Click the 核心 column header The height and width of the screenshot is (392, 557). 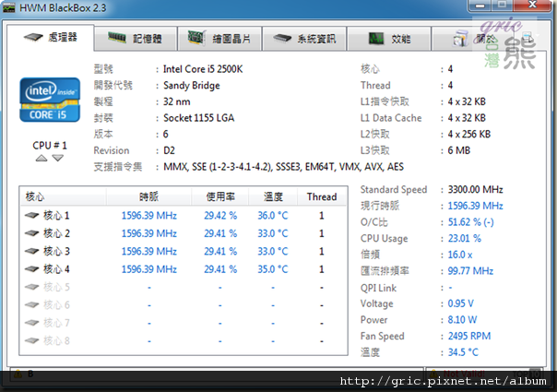click(63, 196)
